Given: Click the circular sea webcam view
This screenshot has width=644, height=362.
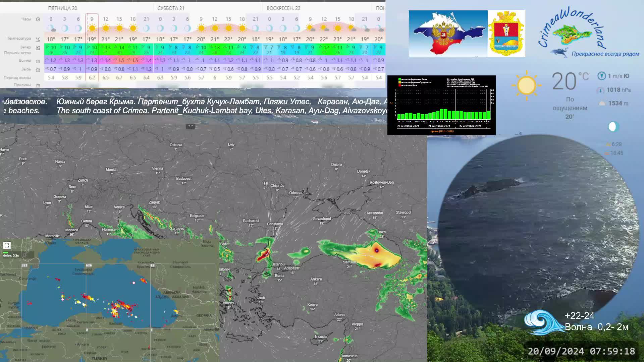Looking at the screenshot, I should coord(538,235).
